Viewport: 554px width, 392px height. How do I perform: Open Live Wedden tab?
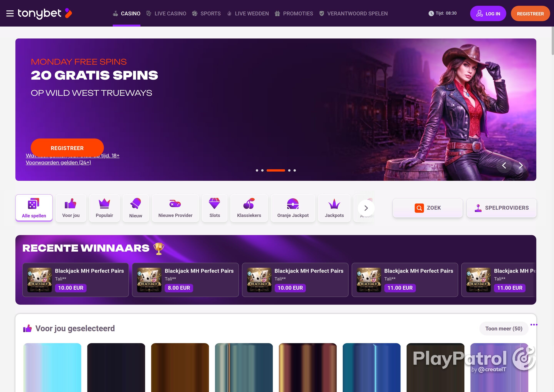click(x=248, y=13)
